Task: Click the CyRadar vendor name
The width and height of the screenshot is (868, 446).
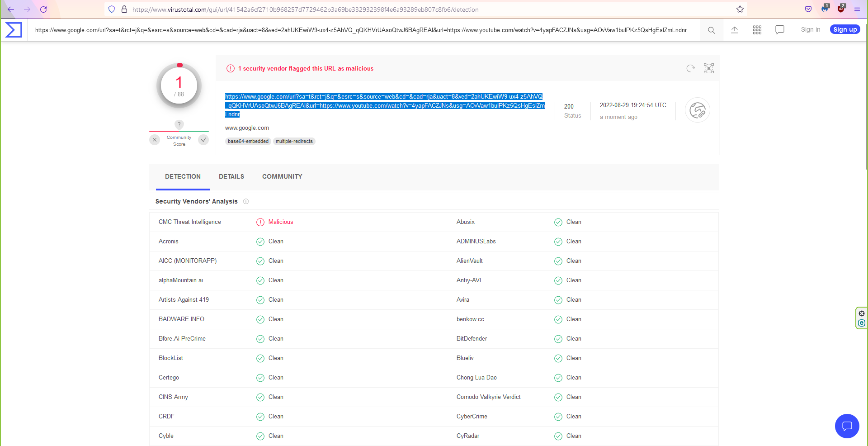Action: pos(468,436)
